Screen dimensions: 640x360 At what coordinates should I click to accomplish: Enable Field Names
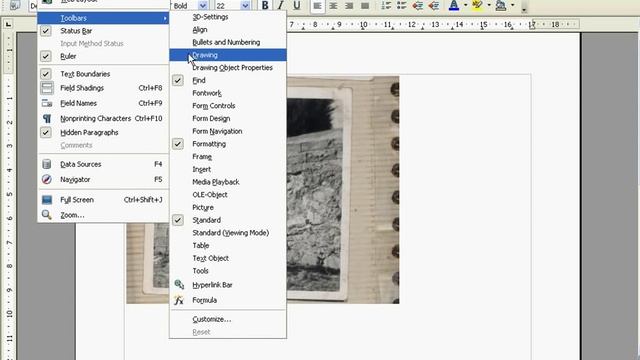coord(103,103)
